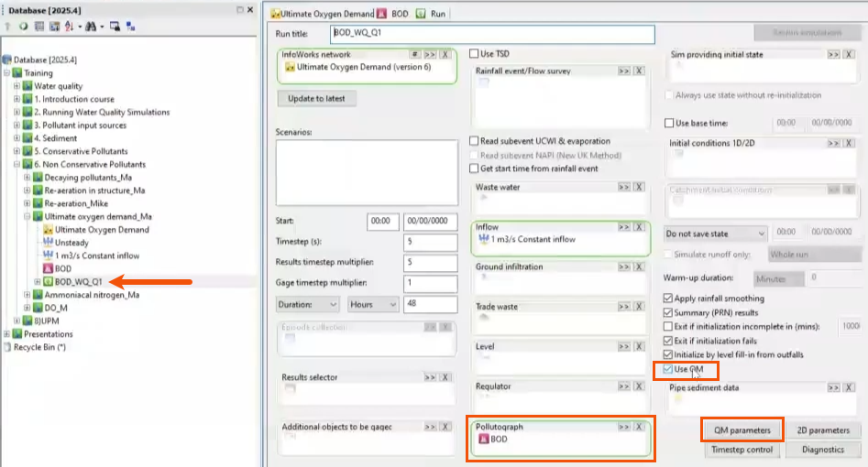This screenshot has width=868, height=467.
Task: Untick Initialize by level fill-in from outfalls
Action: point(668,354)
